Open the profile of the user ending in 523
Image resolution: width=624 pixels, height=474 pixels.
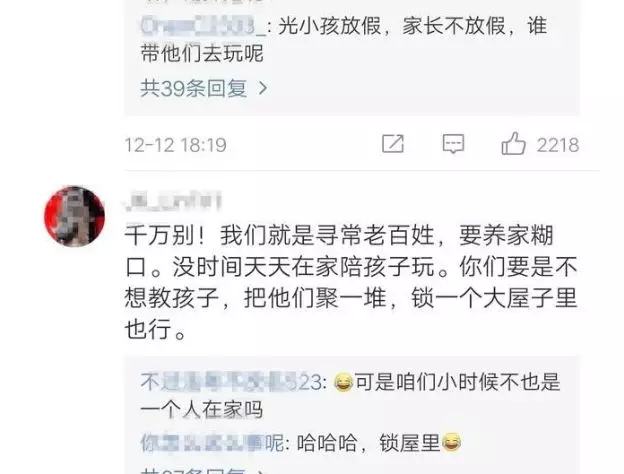coord(233,382)
